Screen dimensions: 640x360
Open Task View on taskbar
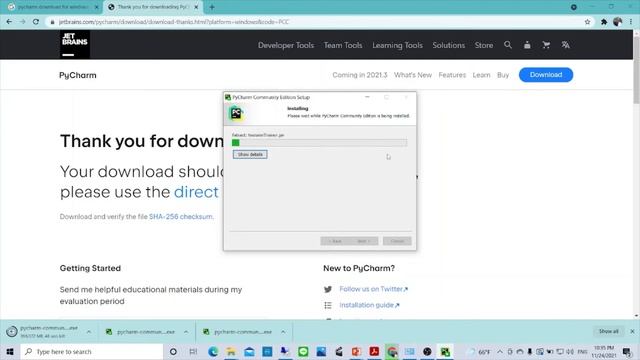tap(193, 351)
